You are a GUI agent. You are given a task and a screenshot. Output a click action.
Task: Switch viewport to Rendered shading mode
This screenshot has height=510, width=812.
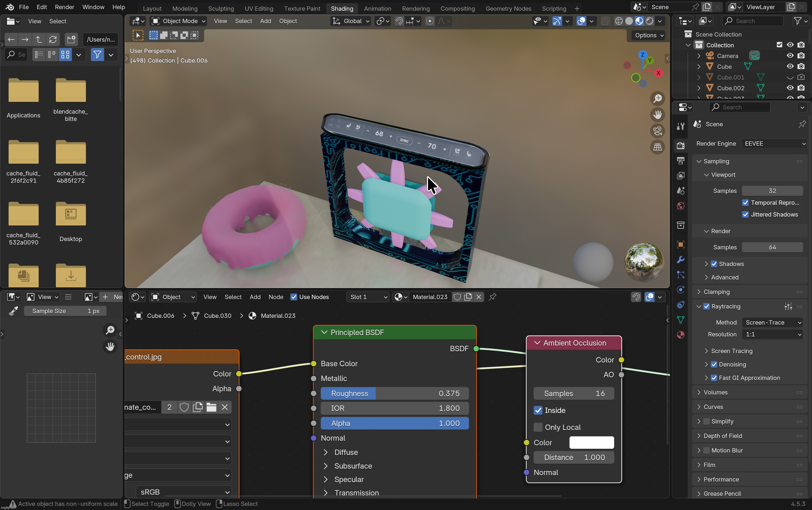coord(650,21)
